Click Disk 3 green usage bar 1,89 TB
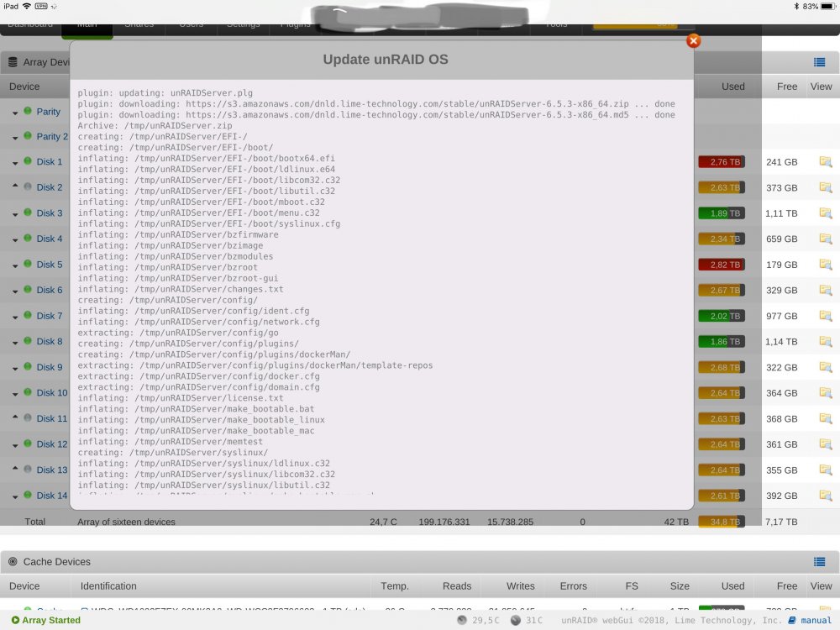Image resolution: width=840 pixels, height=630 pixels. coord(721,213)
